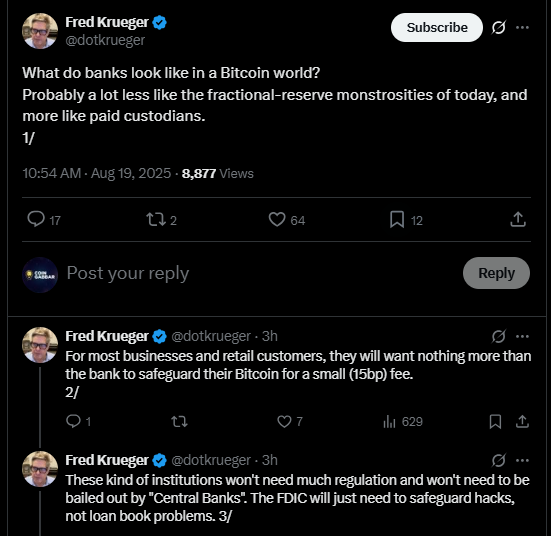Open more options on the 3/ post
Screen dimensions: 551x536
point(523,460)
